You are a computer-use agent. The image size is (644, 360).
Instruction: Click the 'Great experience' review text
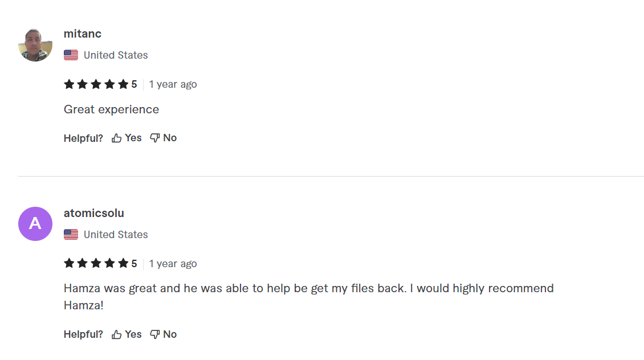111,109
